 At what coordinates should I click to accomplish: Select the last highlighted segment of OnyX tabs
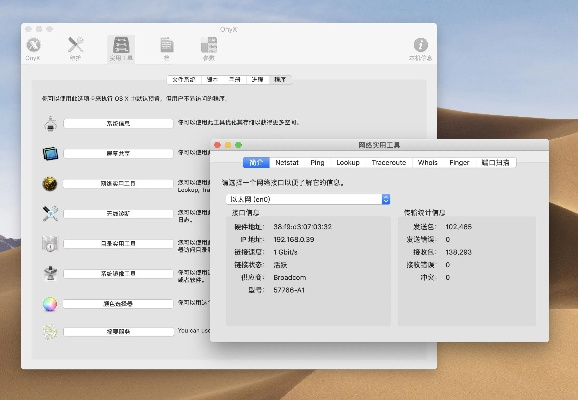click(x=281, y=80)
